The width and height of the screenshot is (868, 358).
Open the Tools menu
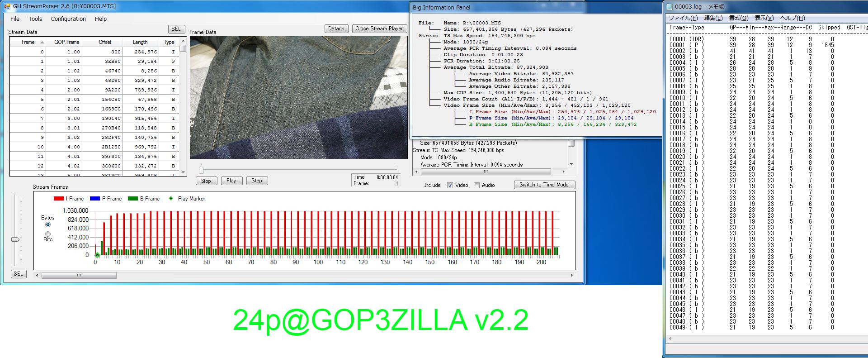point(35,19)
